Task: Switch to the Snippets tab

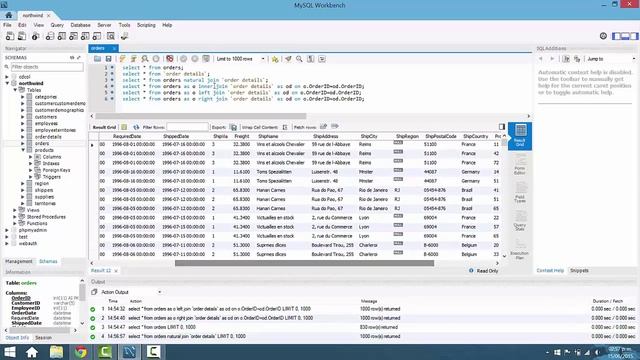Action: [x=579, y=271]
